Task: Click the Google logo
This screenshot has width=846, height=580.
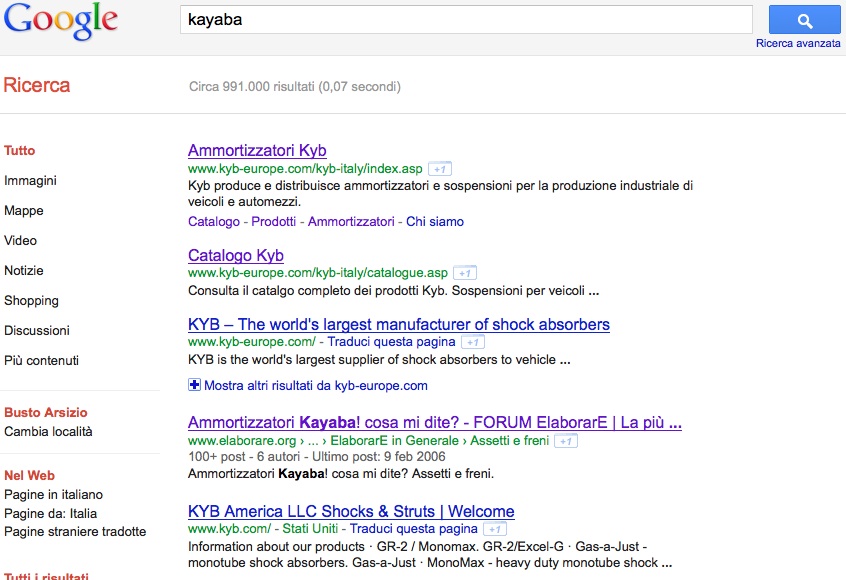Action: click(60, 21)
